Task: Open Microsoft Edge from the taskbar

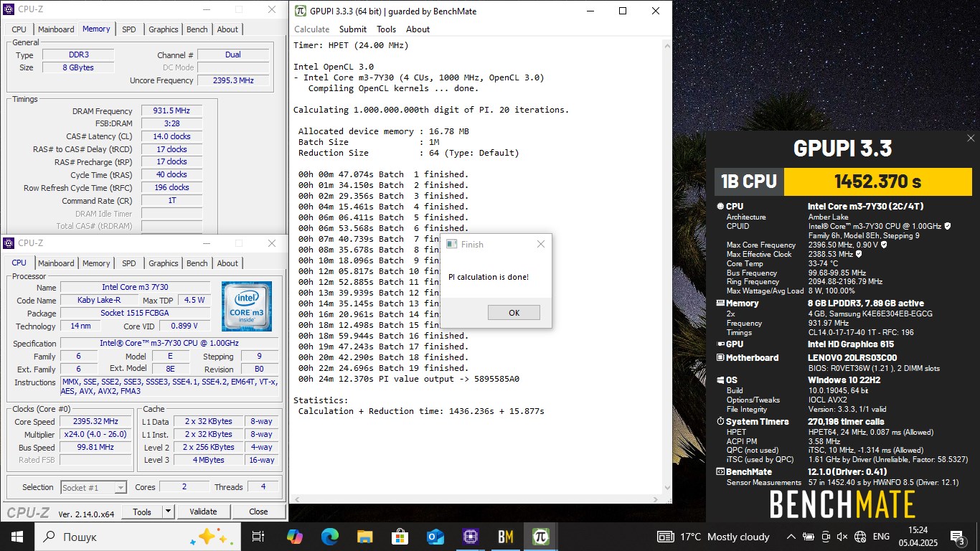Action: coord(329,536)
